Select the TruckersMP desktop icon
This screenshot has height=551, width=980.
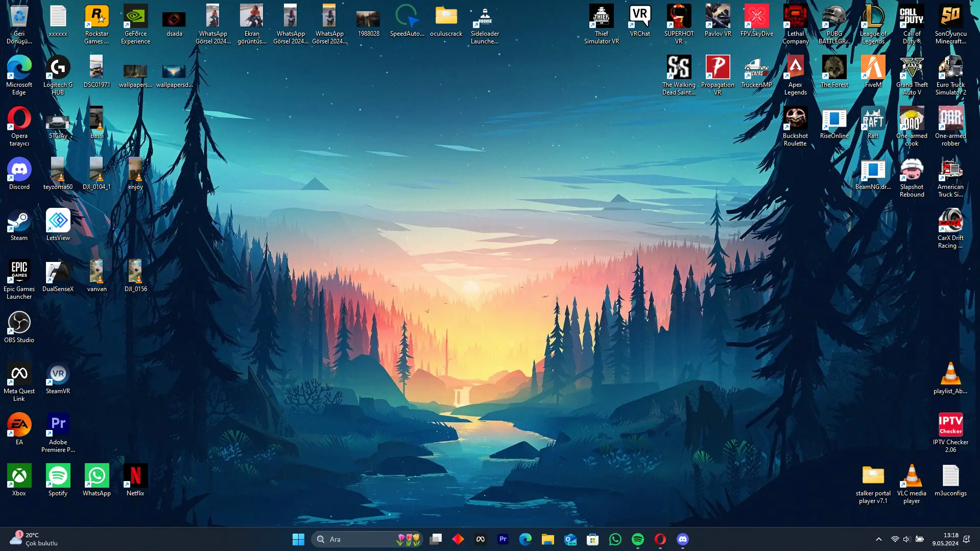(x=756, y=71)
